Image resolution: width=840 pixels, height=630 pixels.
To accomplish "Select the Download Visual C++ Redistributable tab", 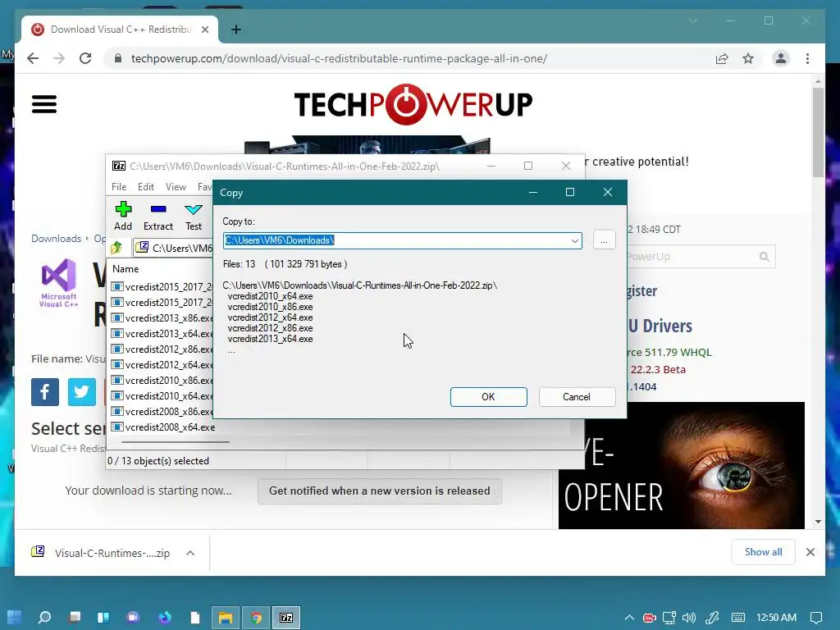I will point(120,30).
